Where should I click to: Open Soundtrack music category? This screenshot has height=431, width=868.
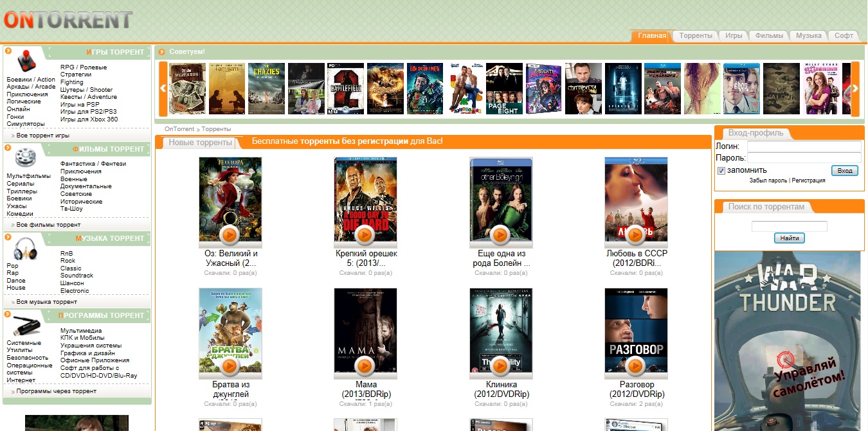click(77, 276)
